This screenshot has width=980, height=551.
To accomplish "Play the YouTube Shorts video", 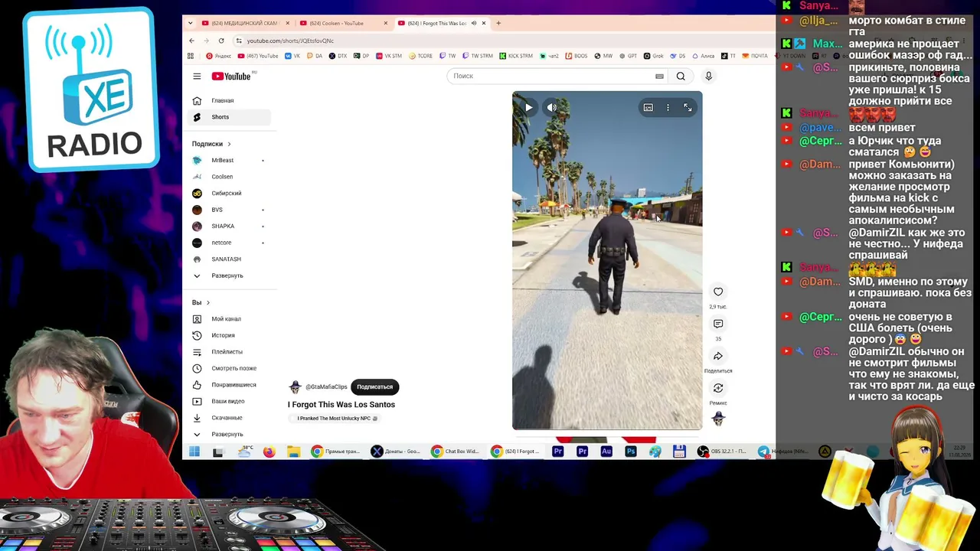I will (528, 108).
